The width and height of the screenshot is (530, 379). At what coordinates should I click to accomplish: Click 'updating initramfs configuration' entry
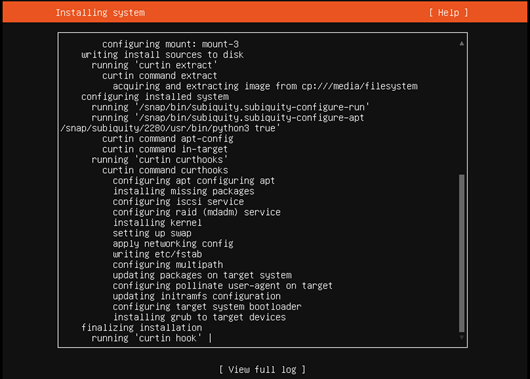click(197, 296)
